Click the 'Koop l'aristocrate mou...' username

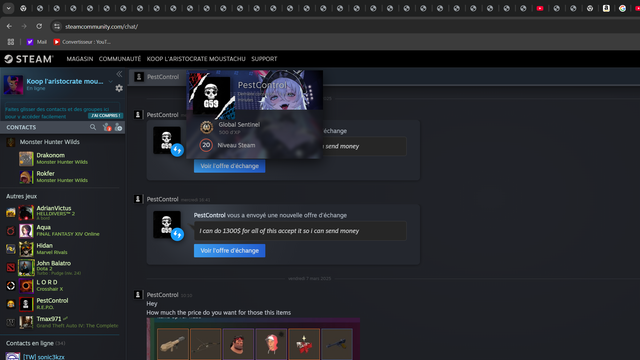click(64, 82)
